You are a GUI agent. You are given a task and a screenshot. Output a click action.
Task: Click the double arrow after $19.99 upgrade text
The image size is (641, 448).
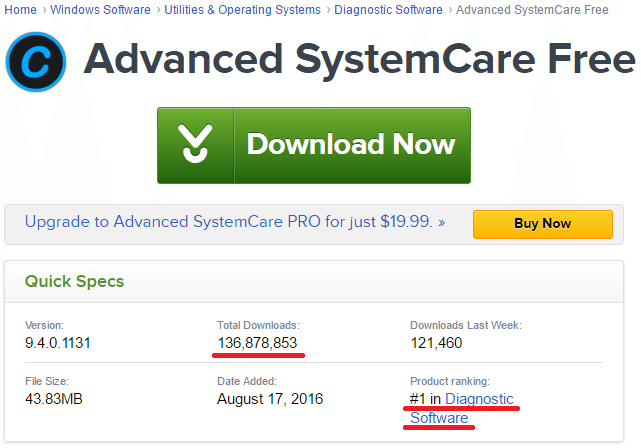point(442,223)
